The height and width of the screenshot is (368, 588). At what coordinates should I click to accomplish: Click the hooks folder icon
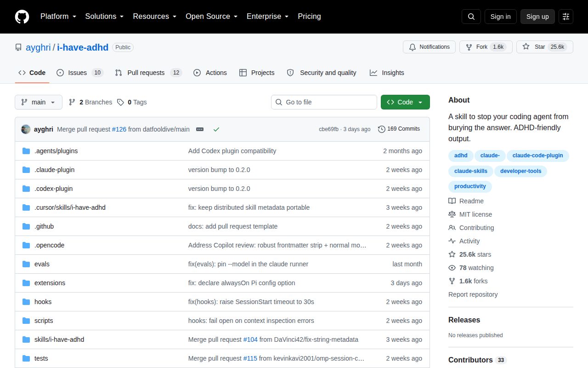coord(26,302)
